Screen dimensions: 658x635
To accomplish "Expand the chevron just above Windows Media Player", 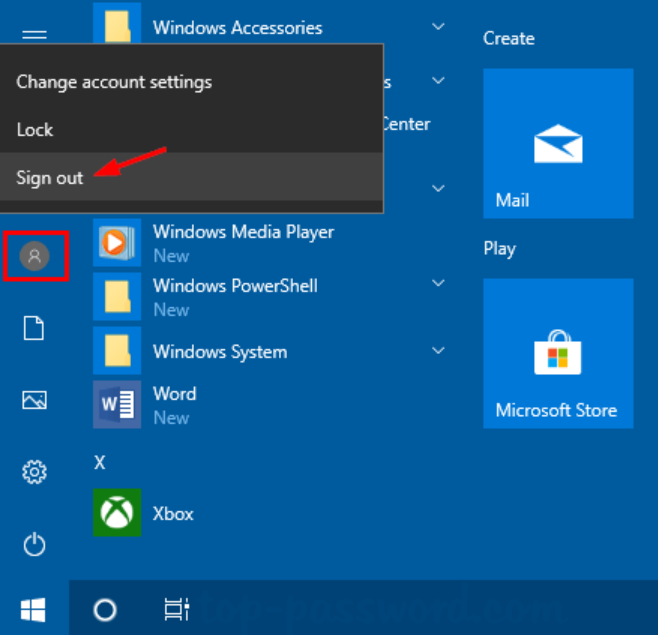I will 439,188.
